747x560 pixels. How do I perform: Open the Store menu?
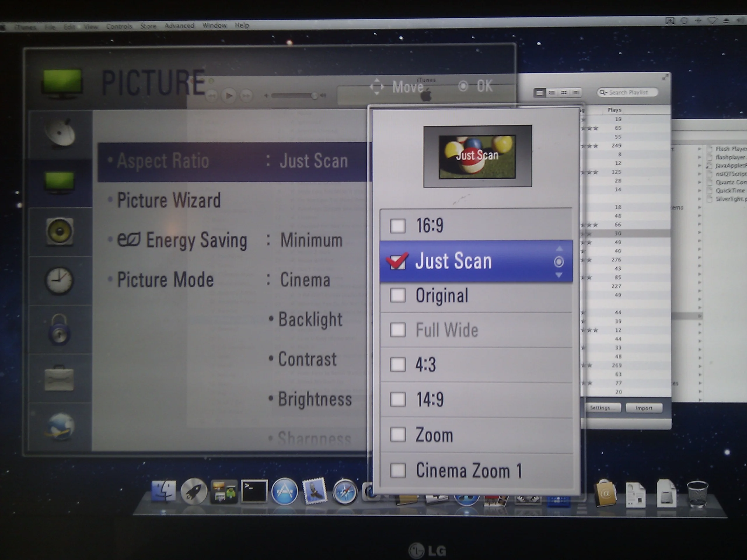coord(148,26)
